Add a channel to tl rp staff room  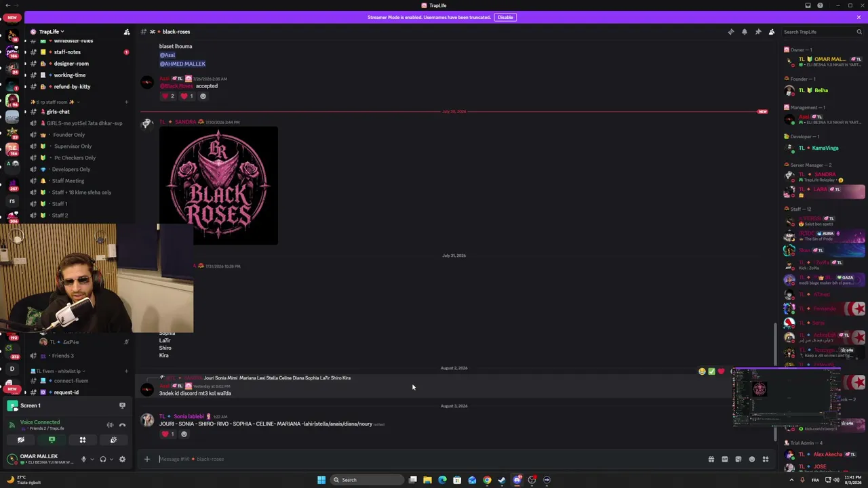point(126,102)
